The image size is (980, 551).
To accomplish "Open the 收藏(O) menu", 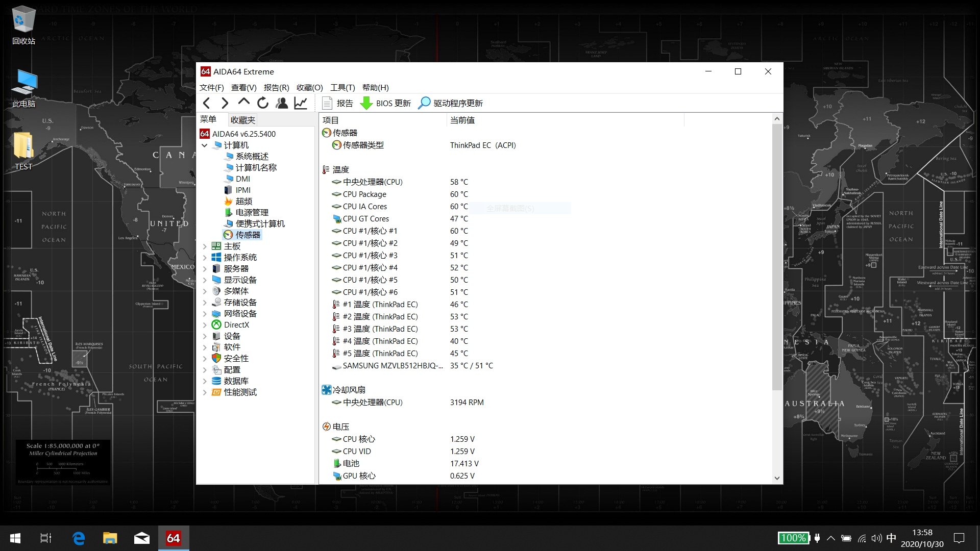I will pyautogui.click(x=310, y=87).
